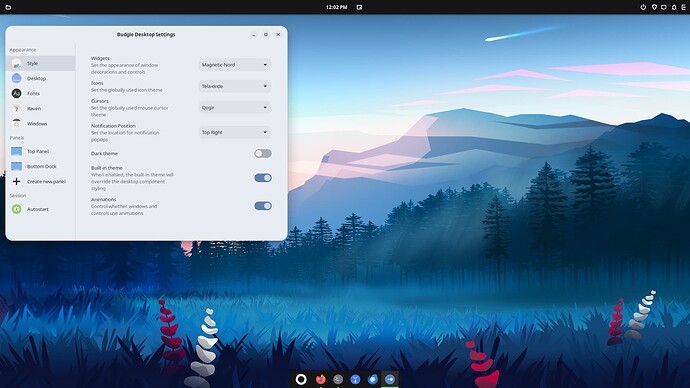The width and height of the screenshot is (690, 388).
Task: Open the notification bell in top panel
Action: [x=674, y=7]
